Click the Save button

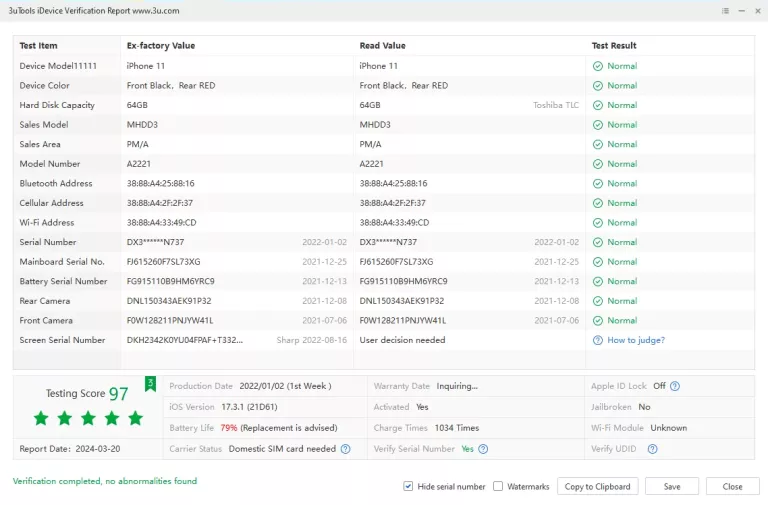tap(672, 486)
